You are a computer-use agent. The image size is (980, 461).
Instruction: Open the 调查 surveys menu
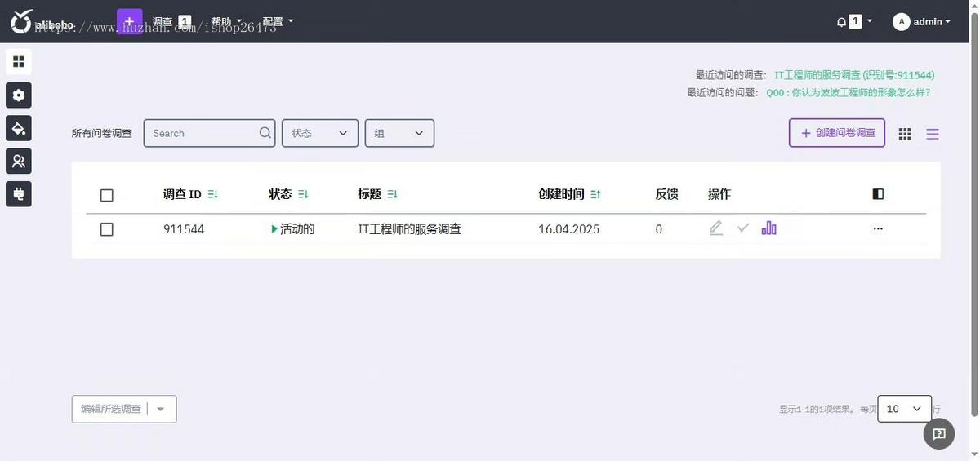163,22
